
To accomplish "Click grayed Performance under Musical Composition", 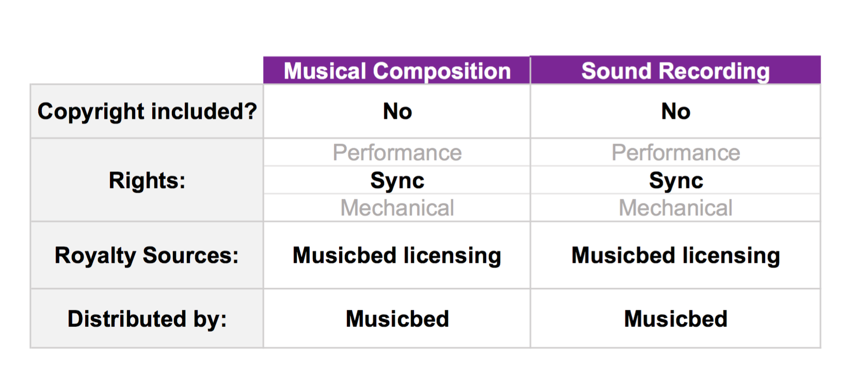I will 397,152.
